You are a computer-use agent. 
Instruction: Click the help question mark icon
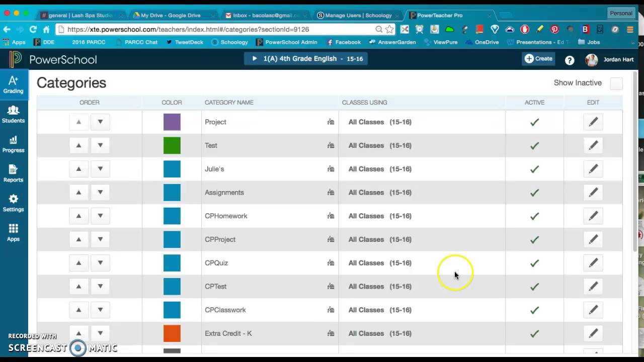click(570, 60)
